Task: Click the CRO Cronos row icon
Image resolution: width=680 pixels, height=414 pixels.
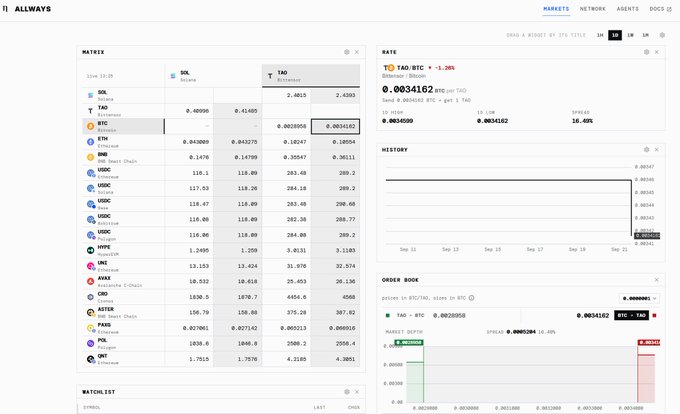Action: coord(91,297)
